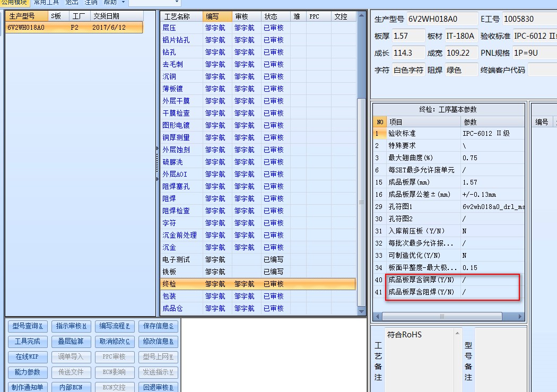The image size is (557, 392).
Task: Click the process list scrollbar up arrow
Action: point(361,15)
